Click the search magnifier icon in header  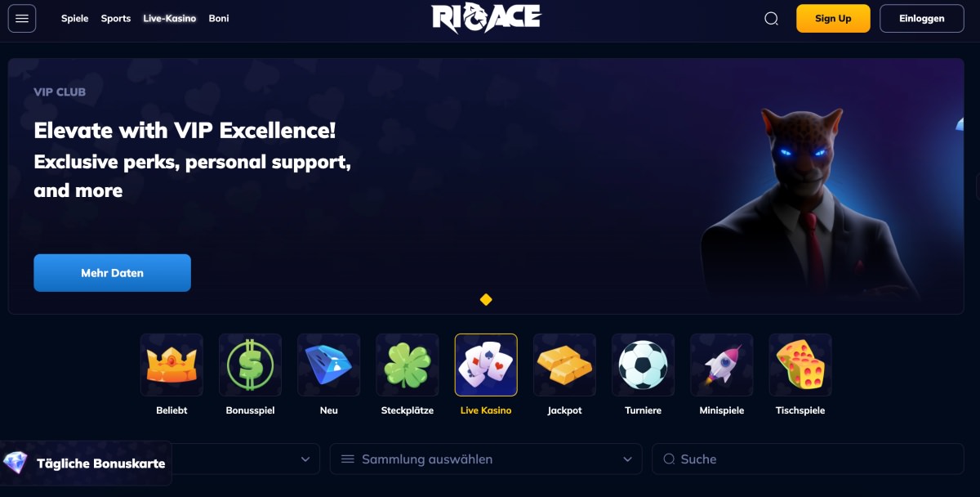[x=771, y=19]
